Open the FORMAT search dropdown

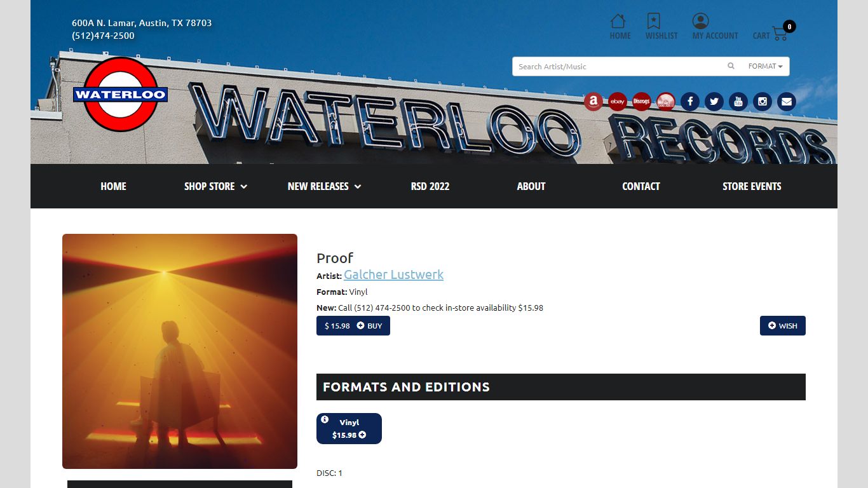(x=765, y=66)
